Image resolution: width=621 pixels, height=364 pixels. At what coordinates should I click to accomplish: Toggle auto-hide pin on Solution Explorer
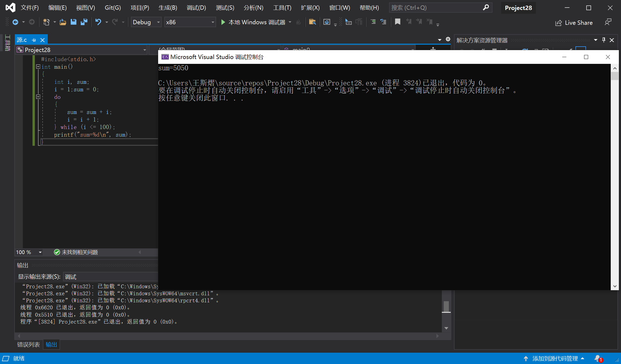click(604, 40)
